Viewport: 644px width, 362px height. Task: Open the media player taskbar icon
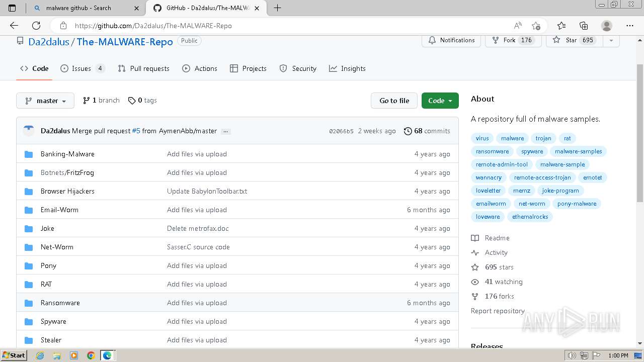74,355
